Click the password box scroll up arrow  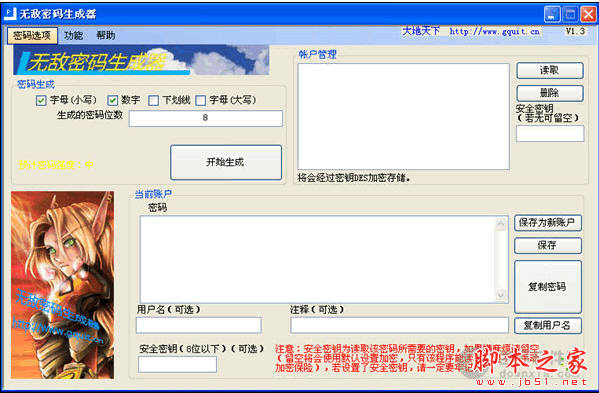coord(501,224)
